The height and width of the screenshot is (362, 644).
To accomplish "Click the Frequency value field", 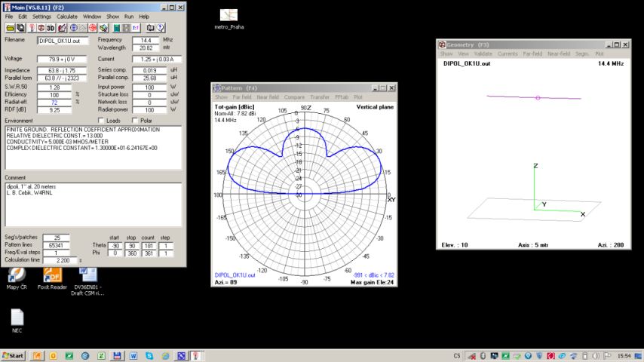I will (x=146, y=40).
